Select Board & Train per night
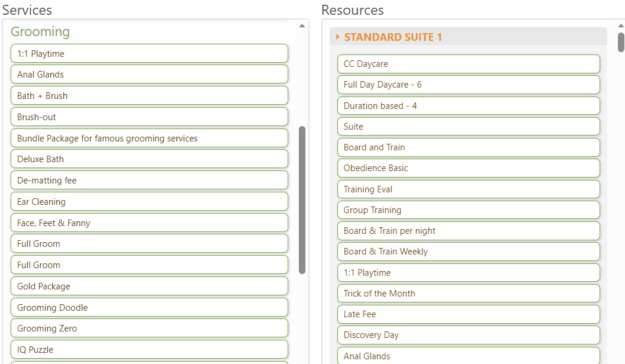Image resolution: width=625 pixels, height=364 pixels. pos(469,230)
